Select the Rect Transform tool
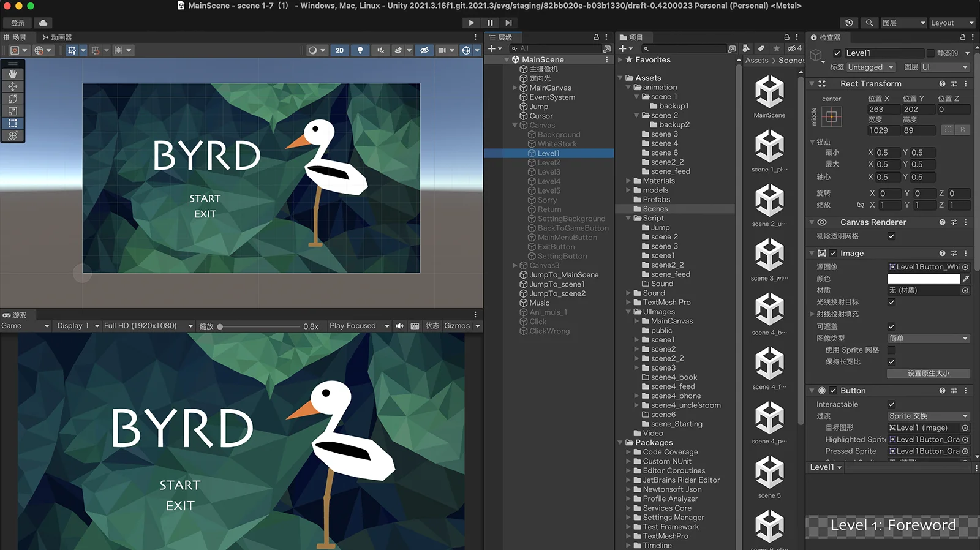 click(13, 123)
